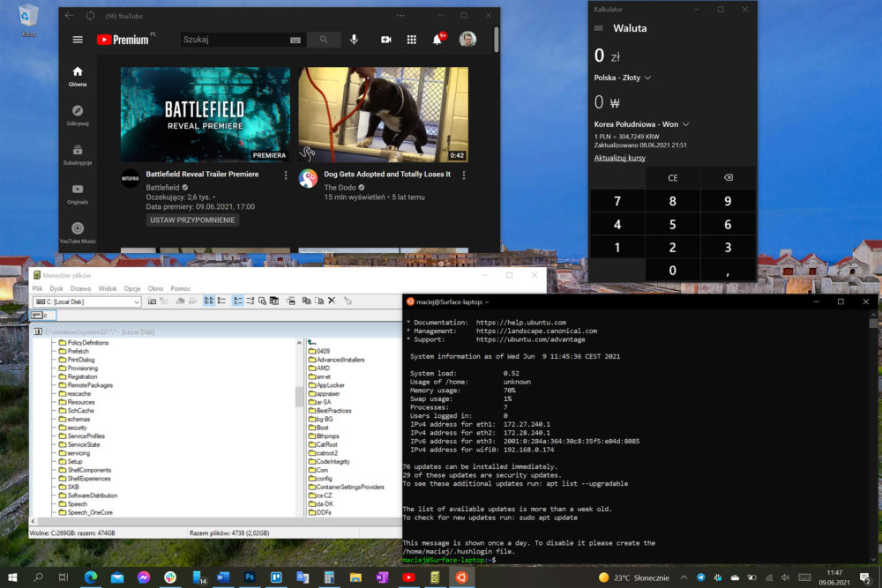Click the c drive button in file manager
Screen dimensions: 882x588
[x=42, y=316]
